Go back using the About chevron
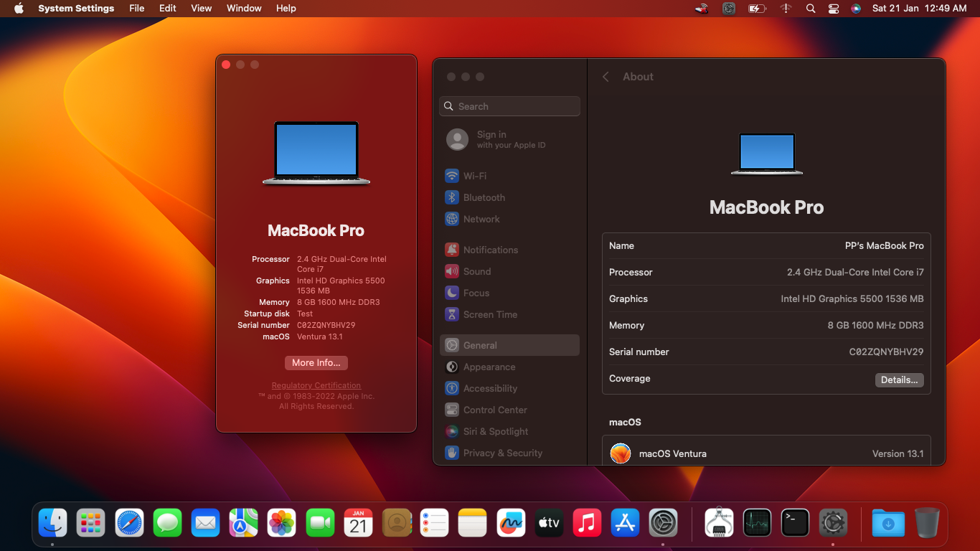The width and height of the screenshot is (980, 551). click(606, 77)
